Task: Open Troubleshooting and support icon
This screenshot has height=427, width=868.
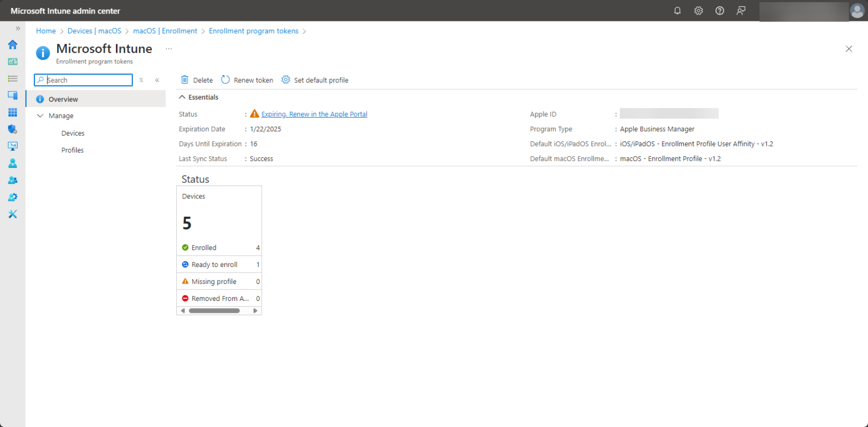Action: 12,214
